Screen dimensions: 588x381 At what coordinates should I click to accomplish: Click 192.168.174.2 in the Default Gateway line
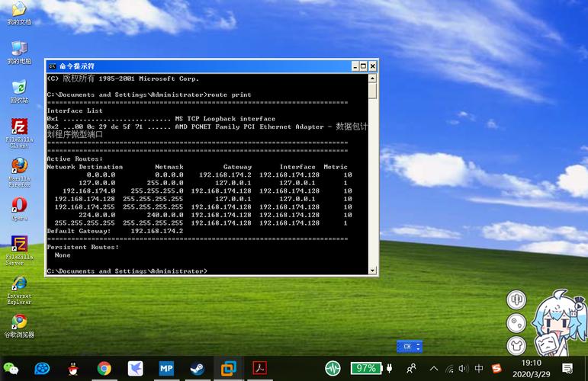coord(157,231)
